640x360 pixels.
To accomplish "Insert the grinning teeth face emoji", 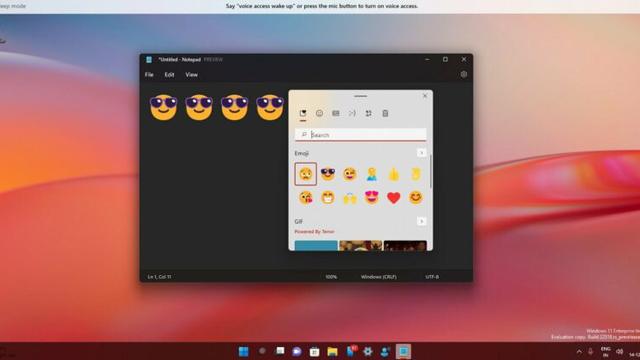I will coord(328,198).
